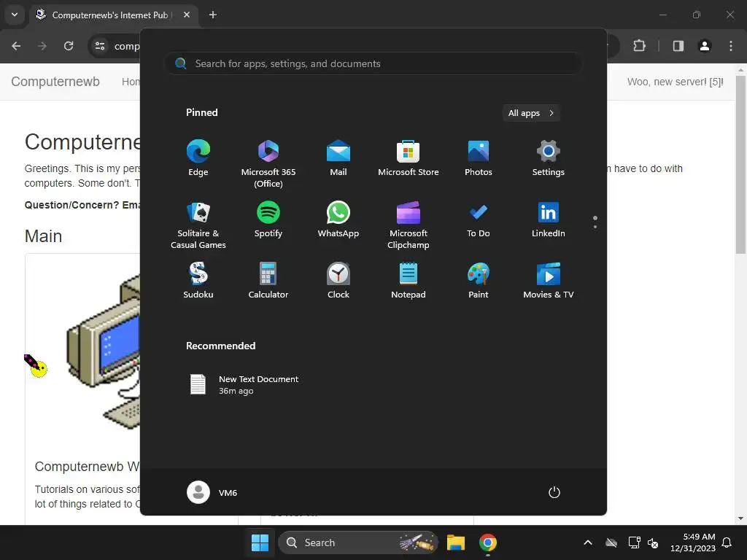Click the page vertical scrollbar

[x=740, y=166]
